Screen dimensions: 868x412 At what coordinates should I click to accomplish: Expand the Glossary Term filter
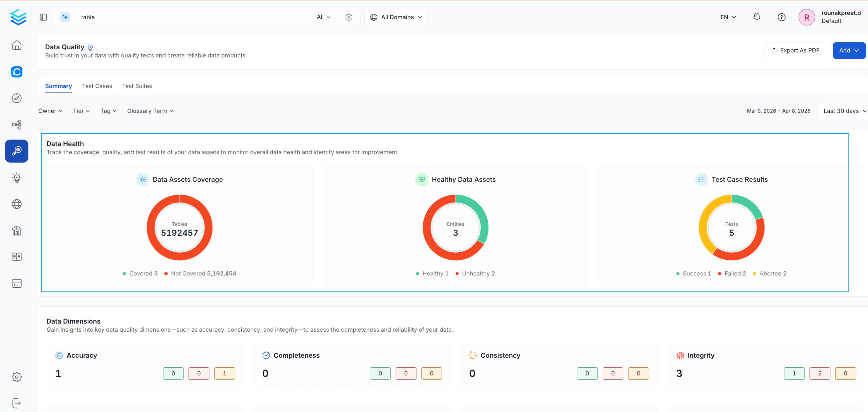(150, 111)
